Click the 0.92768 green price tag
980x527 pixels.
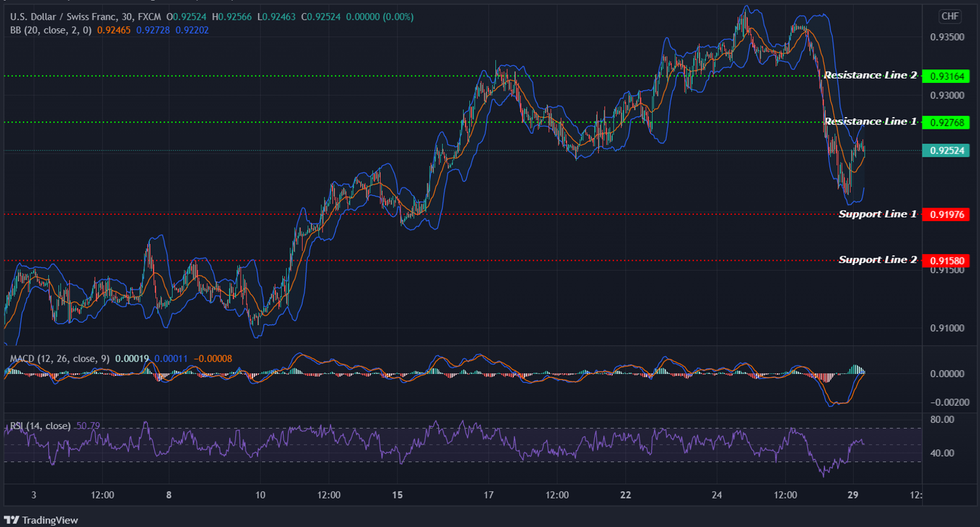(946, 123)
